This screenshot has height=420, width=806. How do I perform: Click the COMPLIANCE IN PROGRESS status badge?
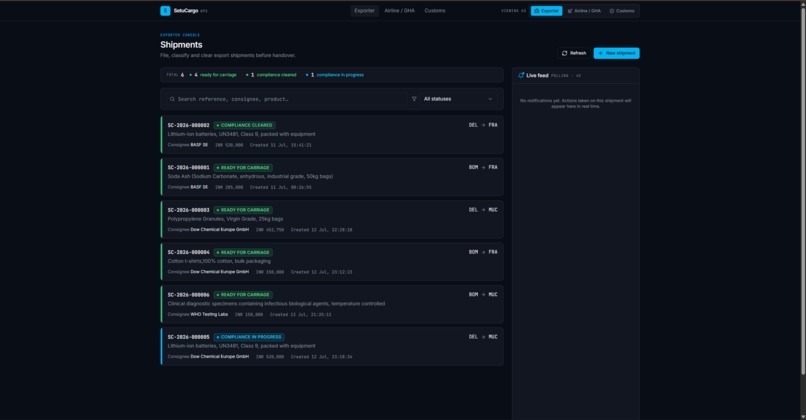pyautogui.click(x=249, y=337)
